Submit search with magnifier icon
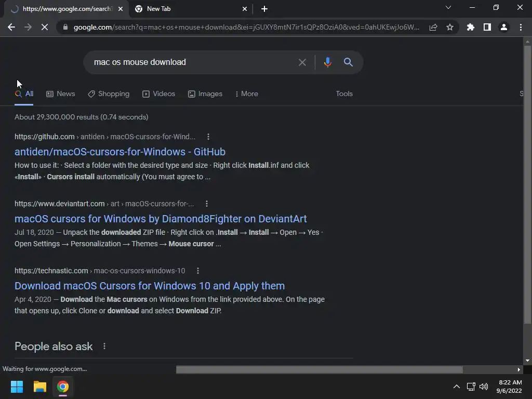The width and height of the screenshot is (532, 399). pos(348,62)
